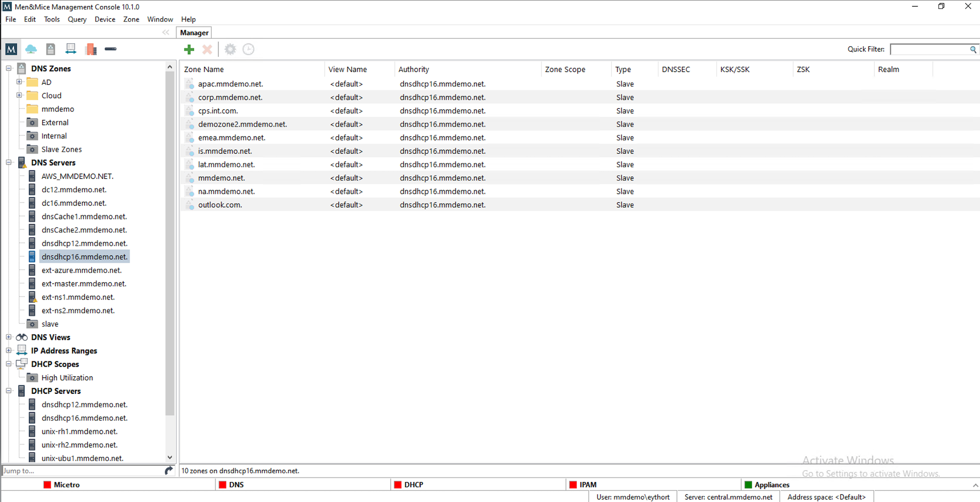The width and height of the screenshot is (980, 502).
Task: Select the Men&Mice M manager icon
Action: pyautogui.click(x=11, y=49)
